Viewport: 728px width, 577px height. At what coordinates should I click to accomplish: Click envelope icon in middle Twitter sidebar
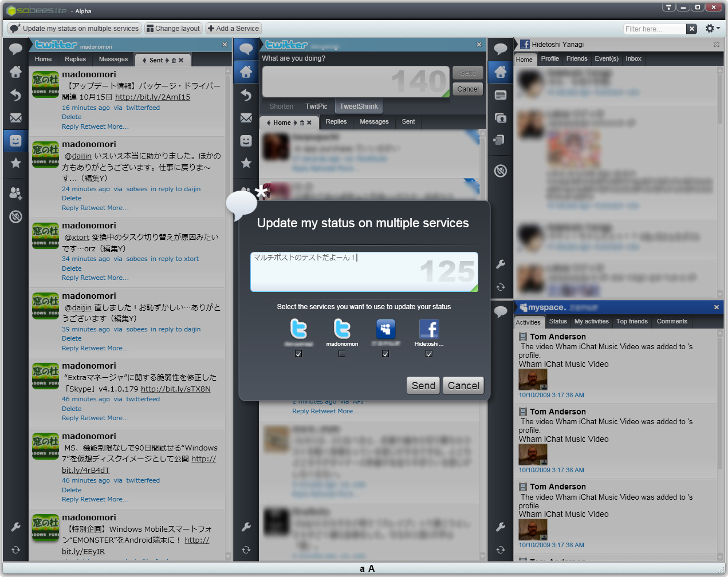(x=246, y=118)
